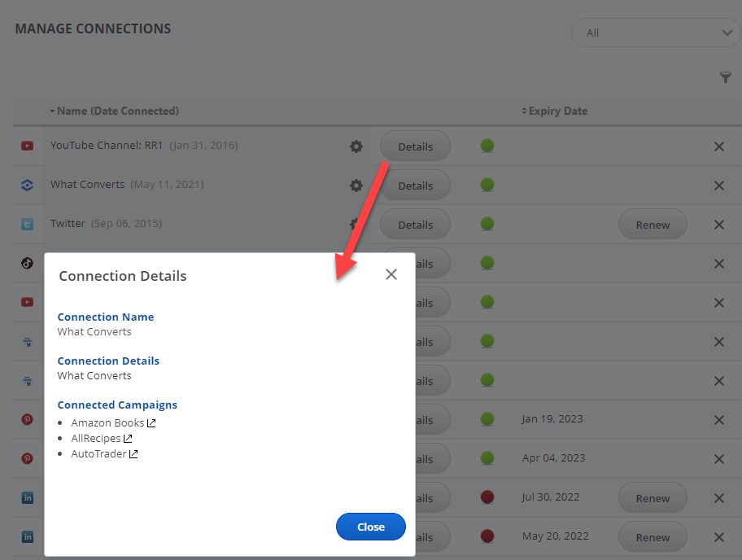Click green status indicator for Twitter
742x560 pixels.
[x=487, y=224]
